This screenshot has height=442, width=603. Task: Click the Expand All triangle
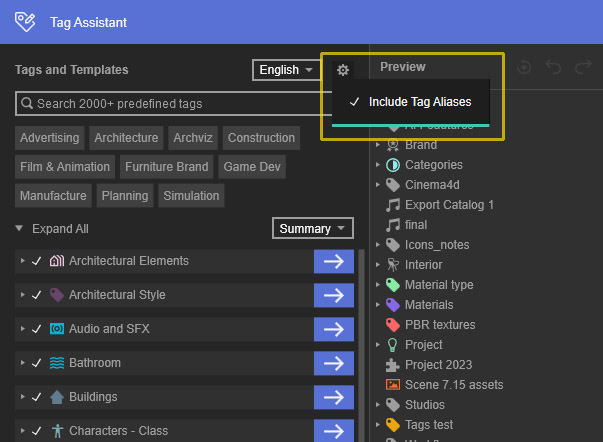19,229
